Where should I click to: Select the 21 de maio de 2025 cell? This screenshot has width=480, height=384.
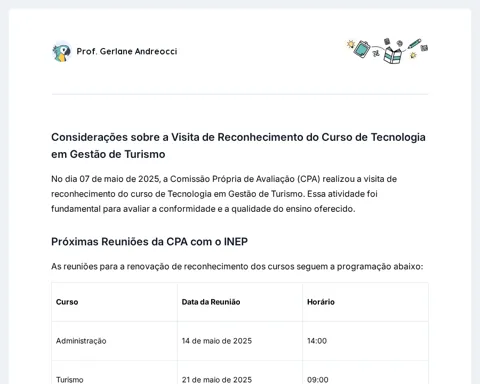(240, 373)
